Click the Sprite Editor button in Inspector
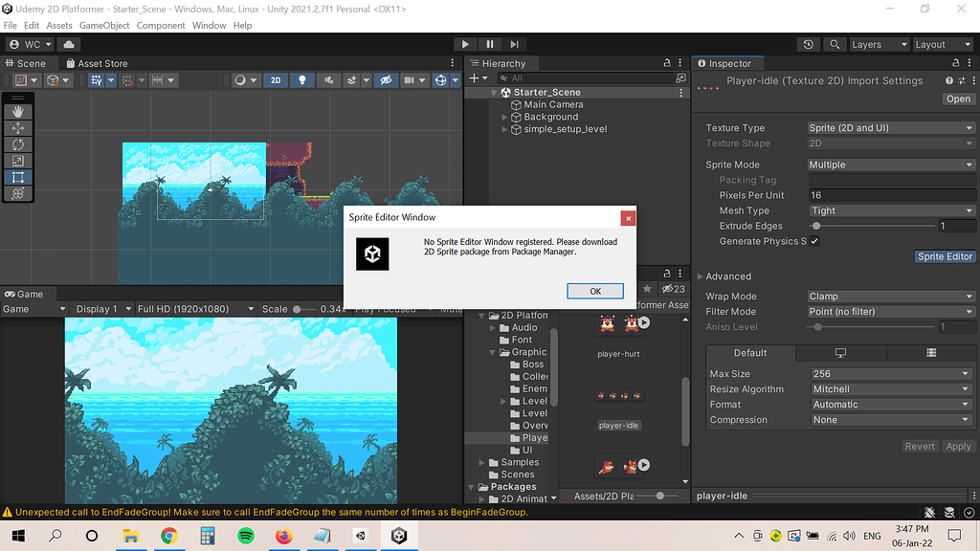Viewport: 980px width, 551px height. click(x=945, y=256)
